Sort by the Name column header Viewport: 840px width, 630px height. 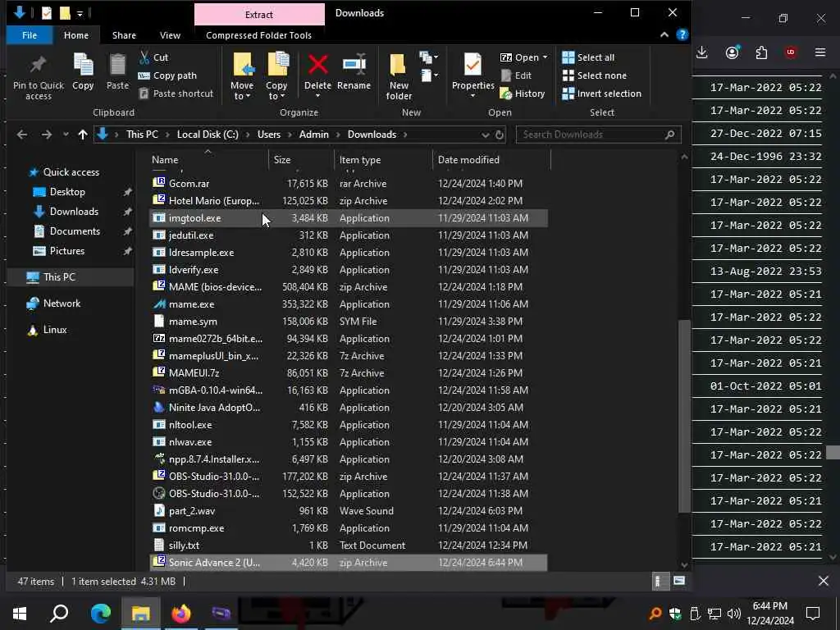(x=208, y=160)
